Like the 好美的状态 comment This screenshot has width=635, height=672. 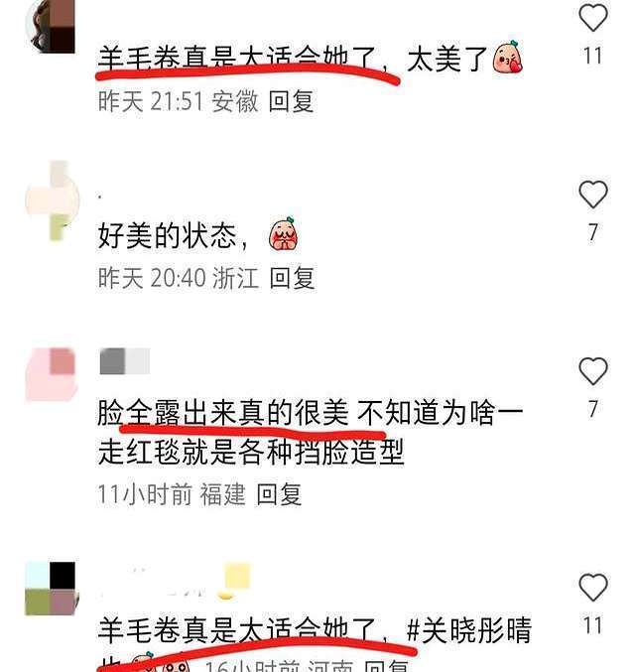pos(593,195)
